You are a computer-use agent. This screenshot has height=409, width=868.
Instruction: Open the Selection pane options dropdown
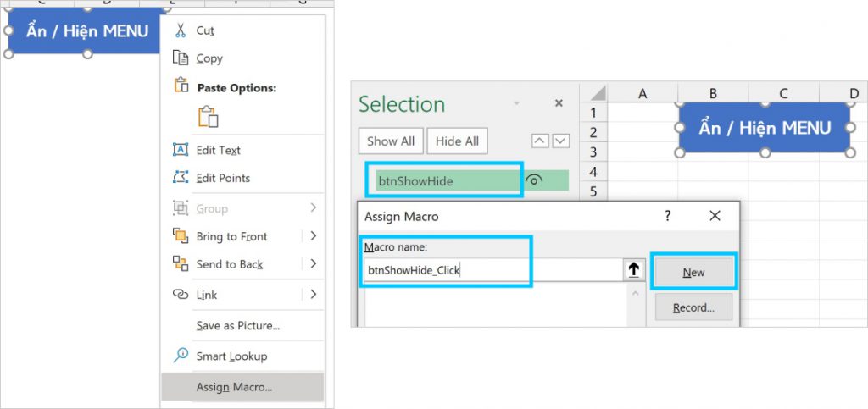tap(516, 103)
